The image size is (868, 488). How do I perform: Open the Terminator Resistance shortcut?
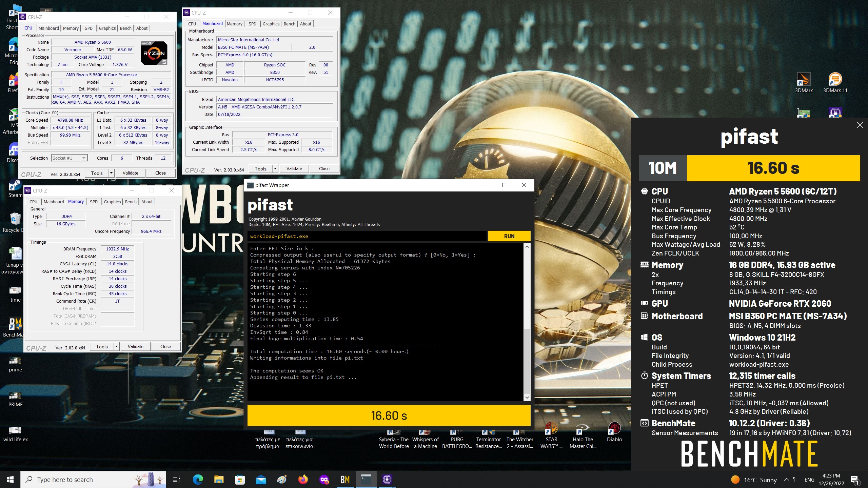point(488,439)
